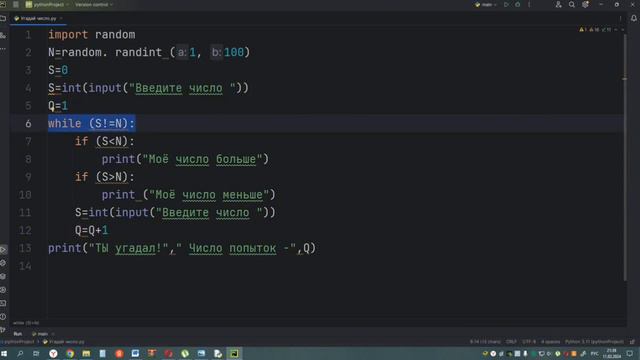
Task: Open the Notifications bell icon
Action: [634, 18]
